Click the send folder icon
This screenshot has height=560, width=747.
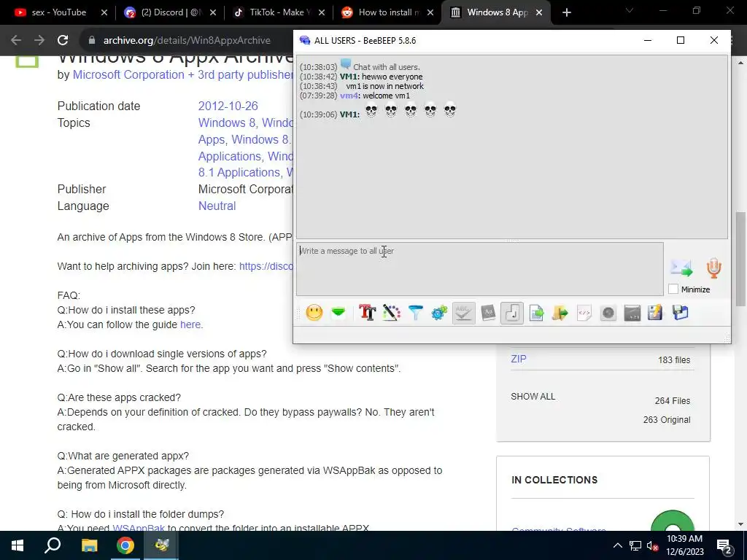pyautogui.click(x=560, y=313)
